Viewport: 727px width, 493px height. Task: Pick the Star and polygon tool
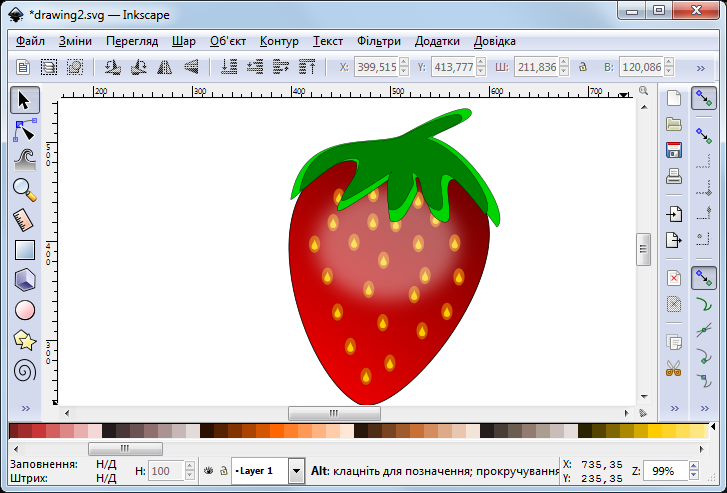coord(25,340)
